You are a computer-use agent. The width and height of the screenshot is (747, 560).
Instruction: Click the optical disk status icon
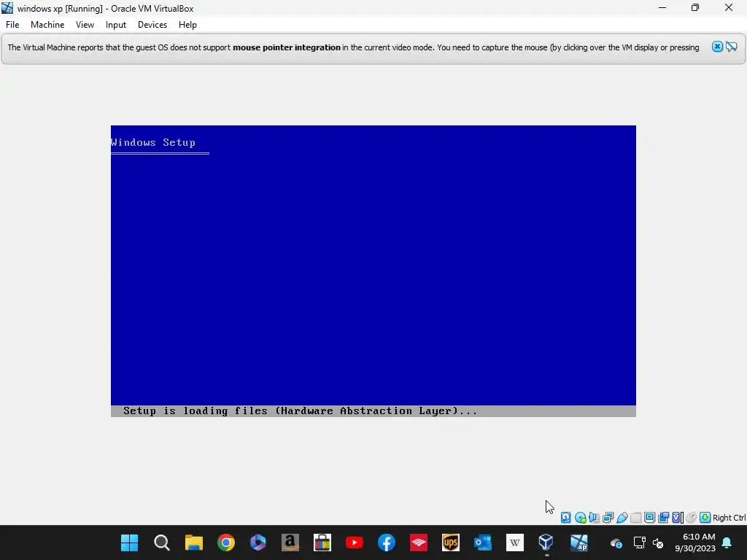tap(580, 517)
